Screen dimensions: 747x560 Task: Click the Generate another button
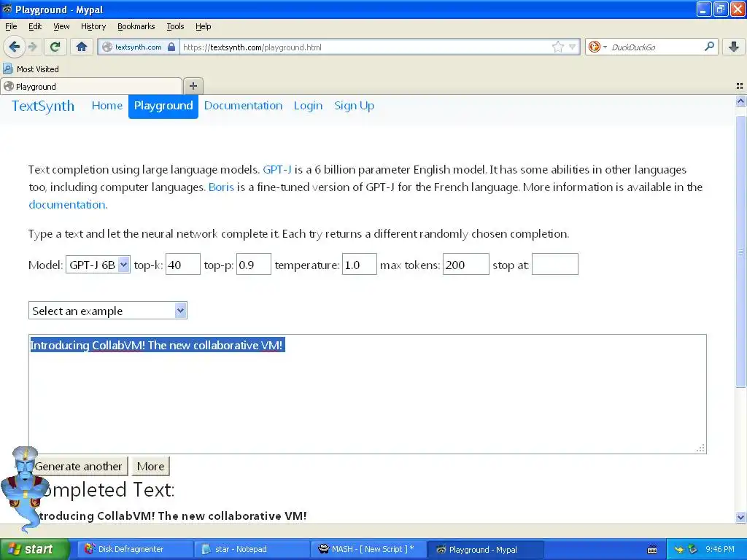pos(78,466)
